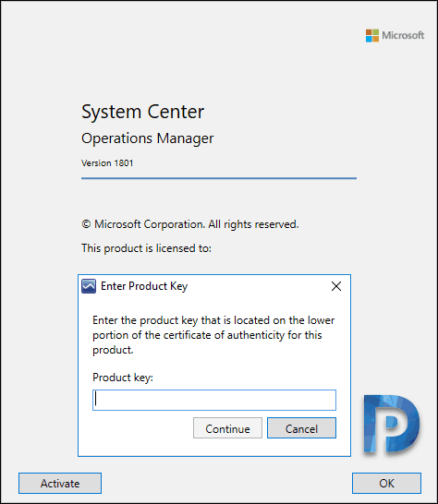Click the Enter Product Key title text

144,286
